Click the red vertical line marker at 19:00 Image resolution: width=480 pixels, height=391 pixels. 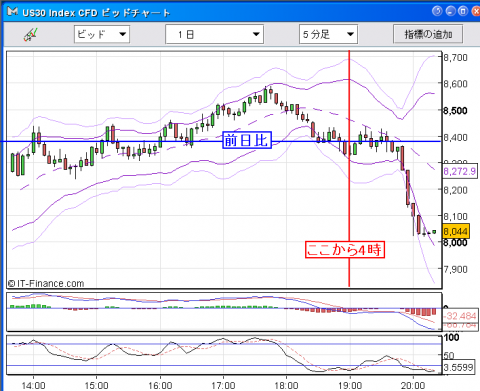coord(349,168)
